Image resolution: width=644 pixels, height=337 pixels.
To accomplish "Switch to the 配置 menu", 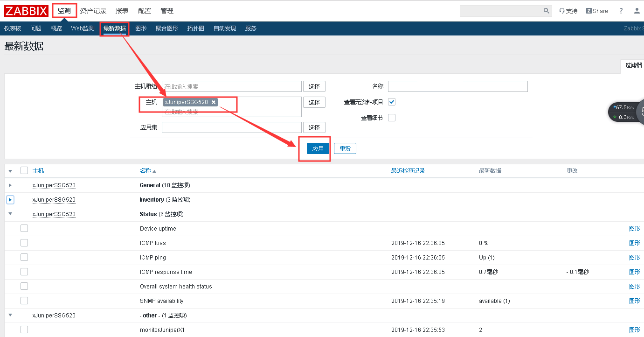I will coord(145,10).
